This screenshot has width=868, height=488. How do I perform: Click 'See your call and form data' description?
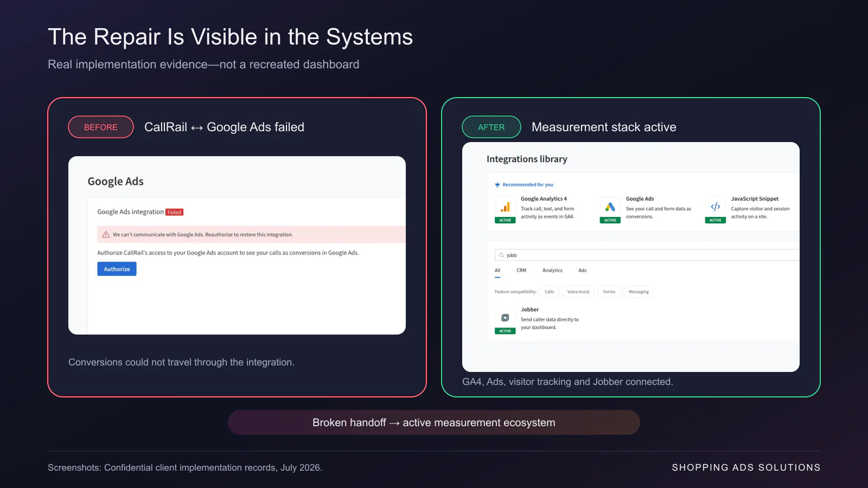(x=658, y=213)
